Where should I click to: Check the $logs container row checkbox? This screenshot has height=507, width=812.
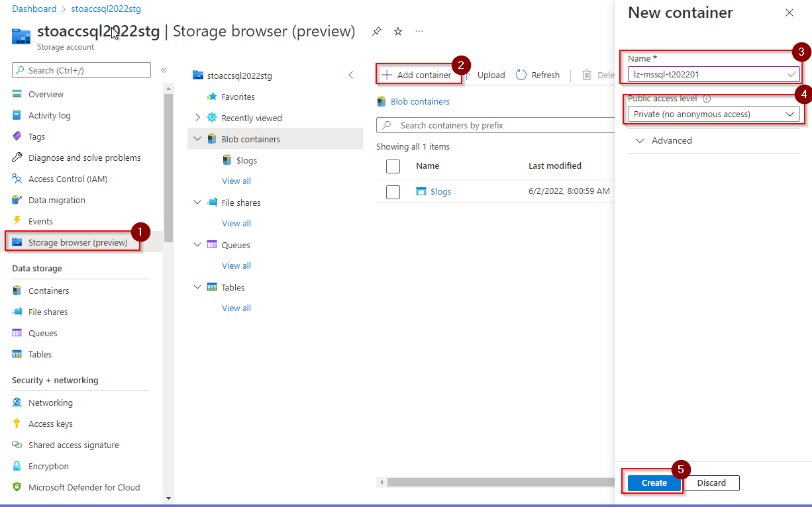pos(393,192)
